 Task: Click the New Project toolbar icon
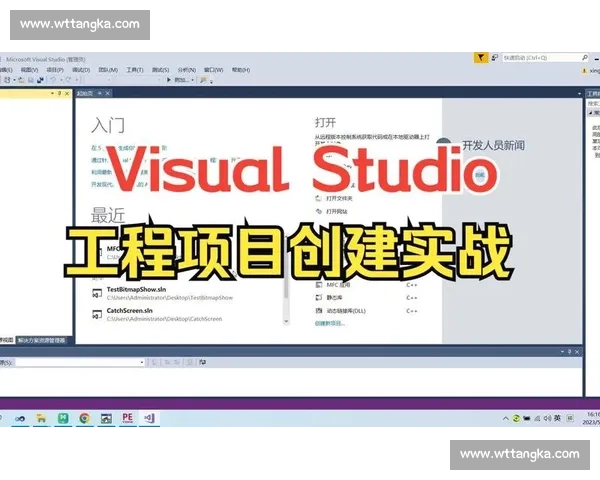(x=8, y=80)
